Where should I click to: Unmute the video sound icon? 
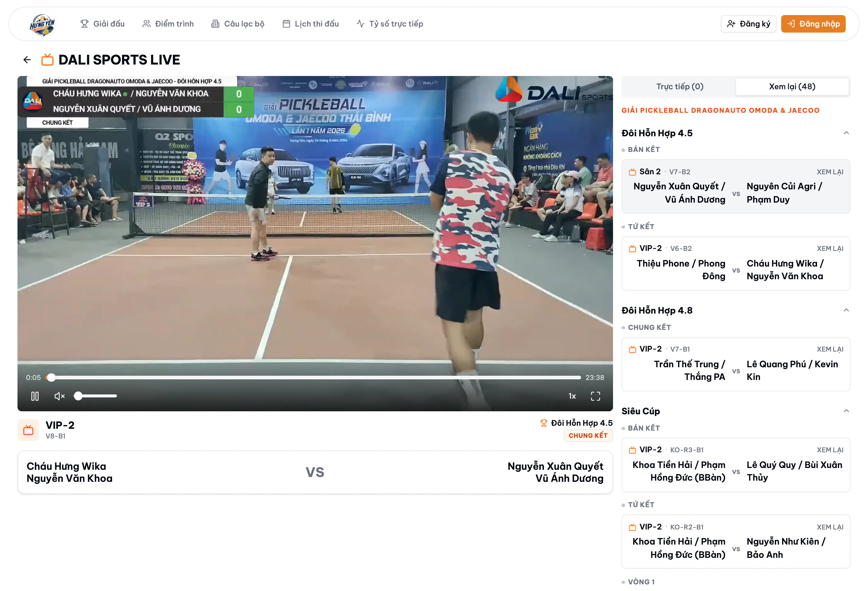59,397
